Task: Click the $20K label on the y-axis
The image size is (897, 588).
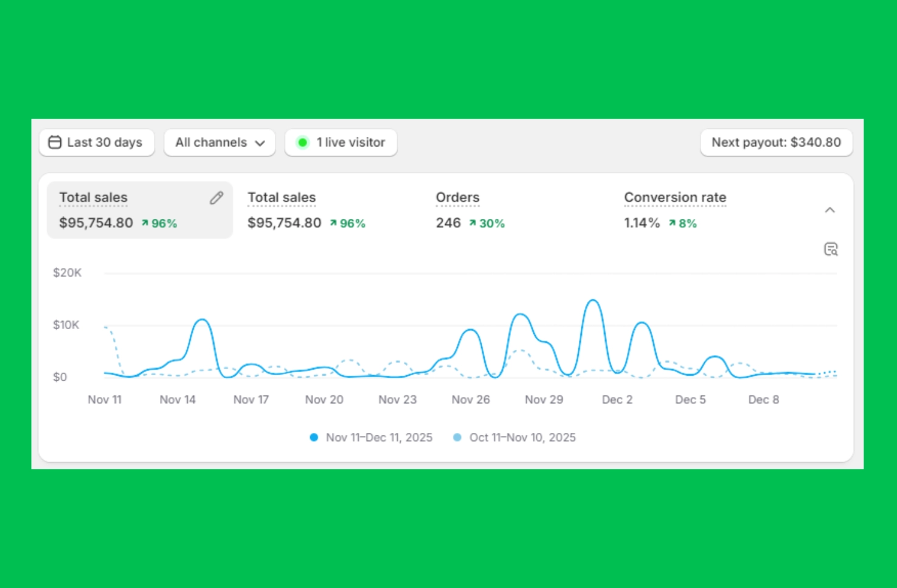Action: click(67, 272)
